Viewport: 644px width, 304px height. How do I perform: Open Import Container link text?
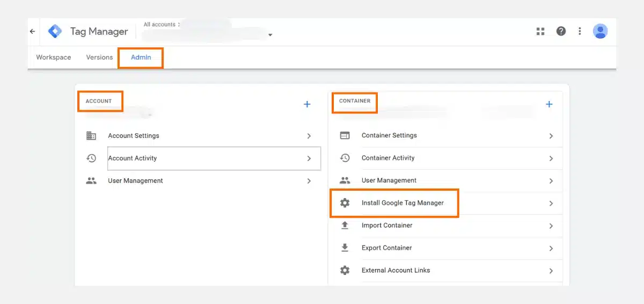tap(387, 226)
